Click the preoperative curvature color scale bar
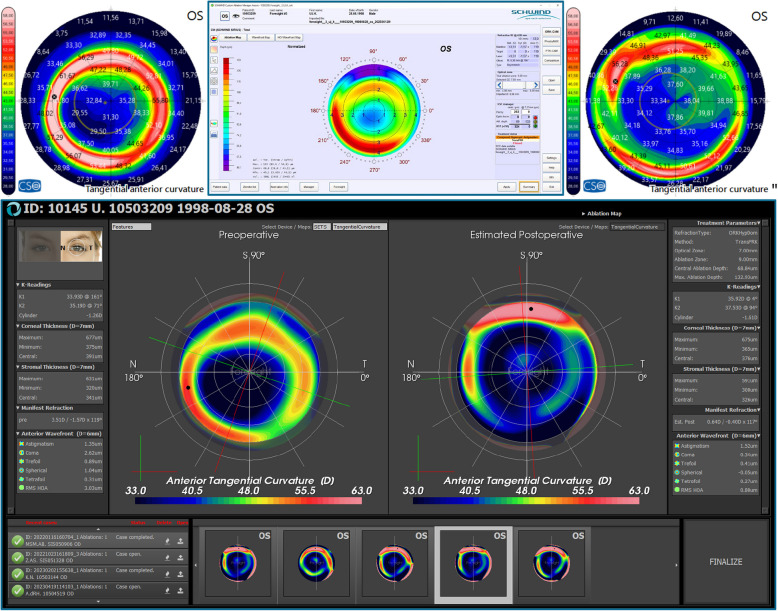 pyautogui.click(x=248, y=478)
